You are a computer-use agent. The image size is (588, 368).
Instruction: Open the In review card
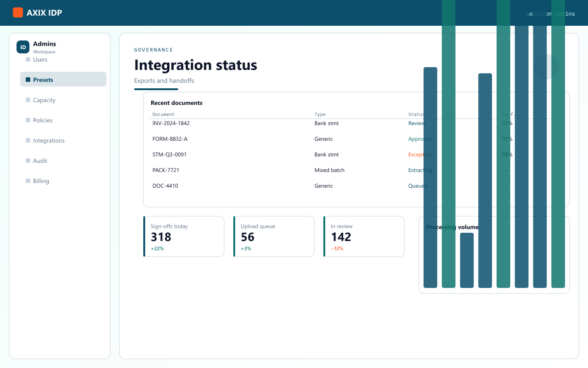click(364, 236)
